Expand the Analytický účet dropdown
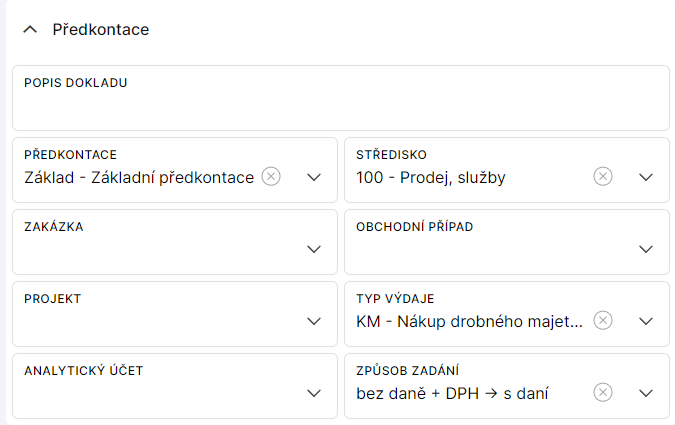The height and width of the screenshot is (425, 675). point(314,393)
